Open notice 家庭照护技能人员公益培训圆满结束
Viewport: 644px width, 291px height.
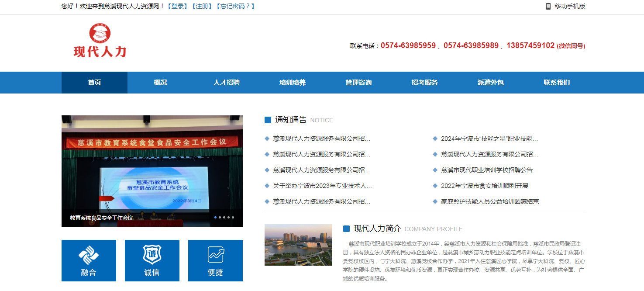tap(490, 201)
